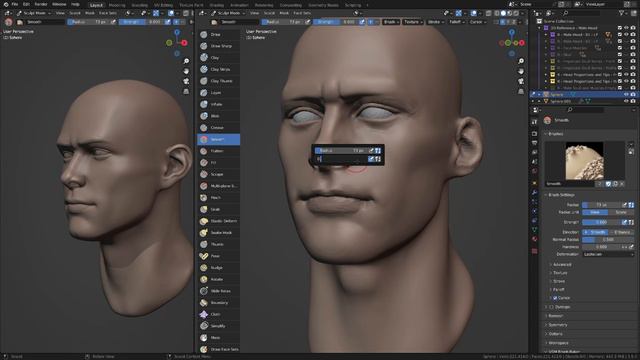Select the Mask brush
The height and width of the screenshot is (360, 640).
218,338
